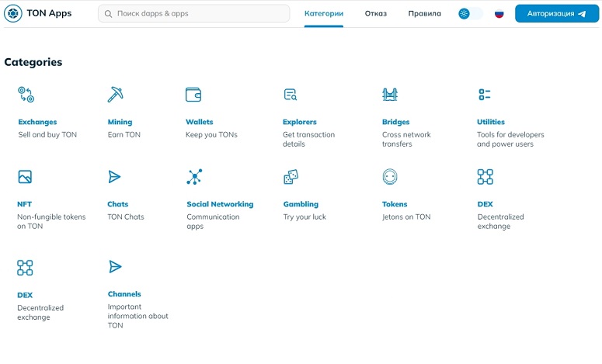Open the Gambling dice icon

291,177
